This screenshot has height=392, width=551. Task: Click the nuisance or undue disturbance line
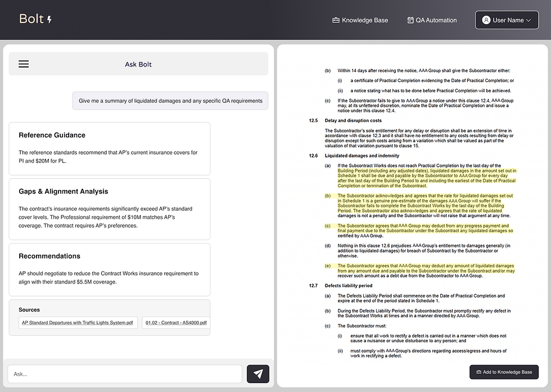click(x=428, y=338)
